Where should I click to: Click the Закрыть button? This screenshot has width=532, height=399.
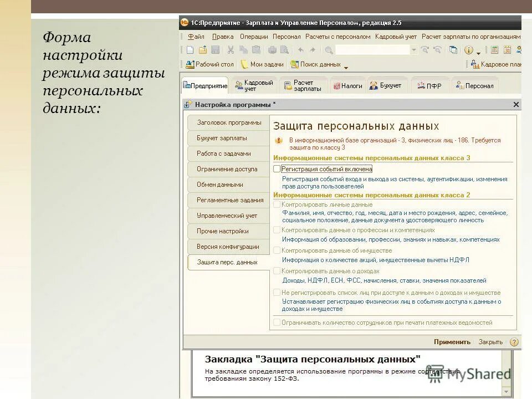click(x=490, y=342)
